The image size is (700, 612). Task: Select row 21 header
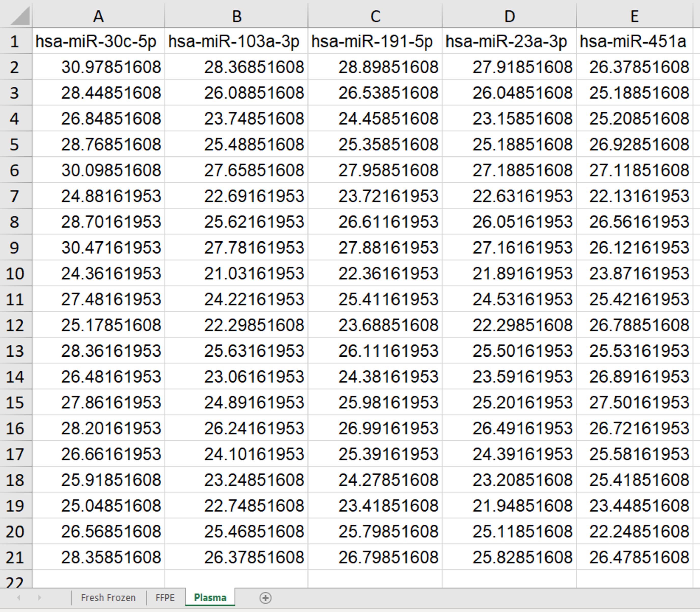16,557
